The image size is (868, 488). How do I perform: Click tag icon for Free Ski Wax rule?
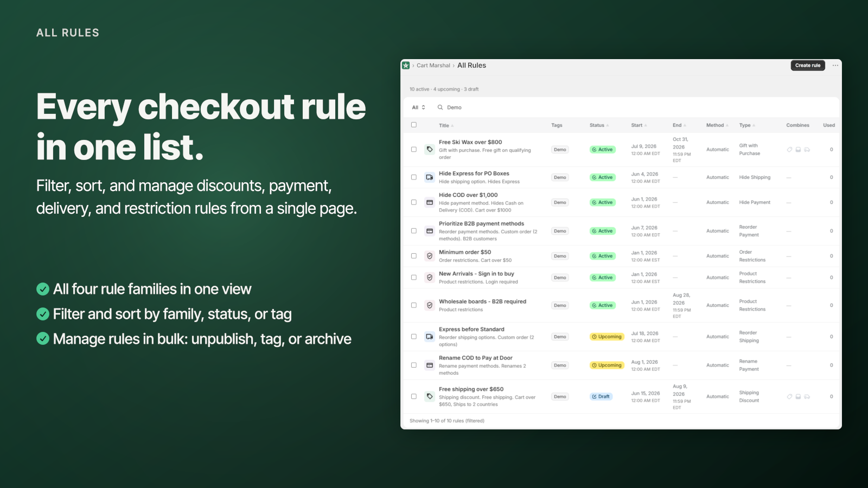430,150
